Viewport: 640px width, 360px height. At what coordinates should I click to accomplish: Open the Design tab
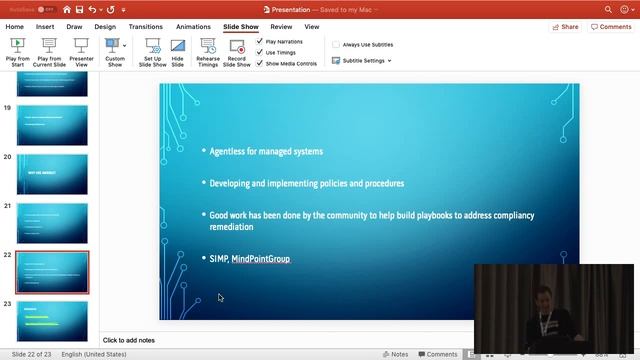(105, 27)
